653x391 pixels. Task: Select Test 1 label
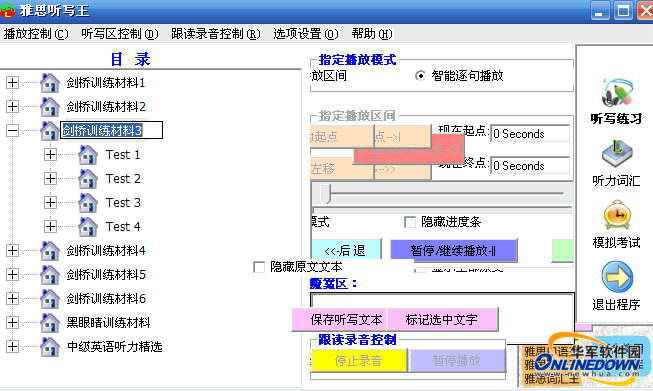pos(123,155)
